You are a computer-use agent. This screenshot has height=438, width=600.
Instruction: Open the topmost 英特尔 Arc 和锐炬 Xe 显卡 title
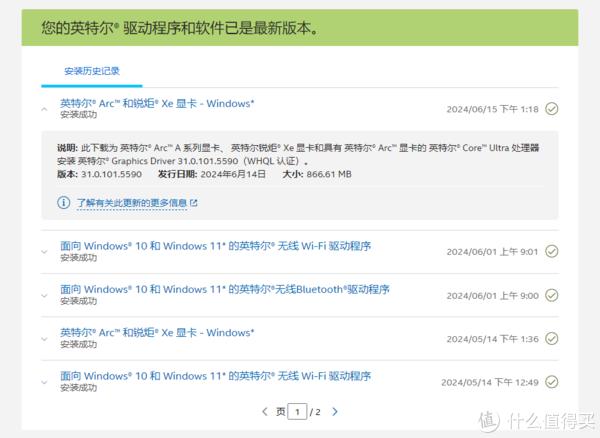[157, 102]
